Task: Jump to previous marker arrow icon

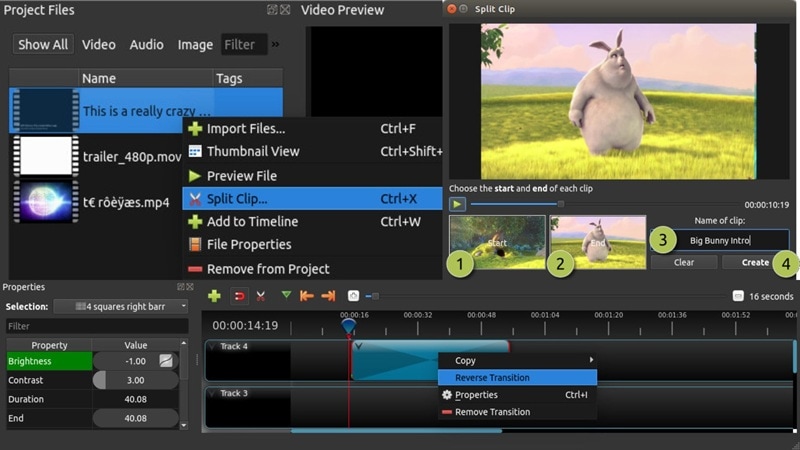Action: click(307, 296)
